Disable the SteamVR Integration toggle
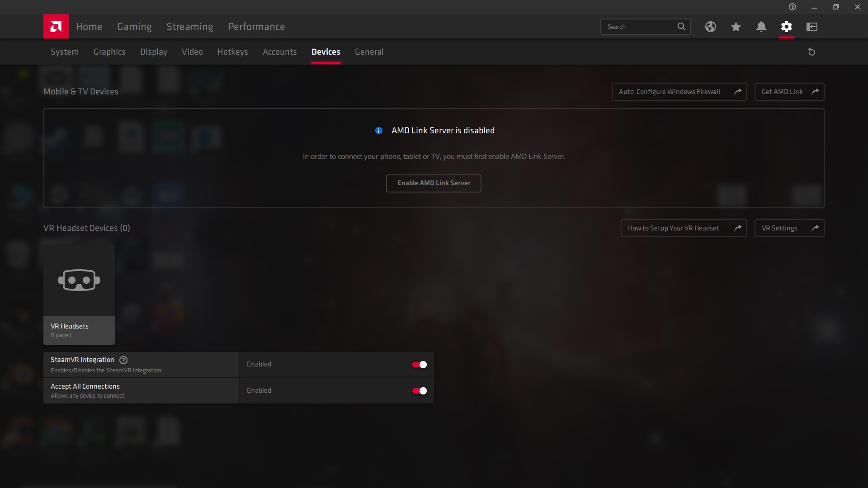 point(419,365)
